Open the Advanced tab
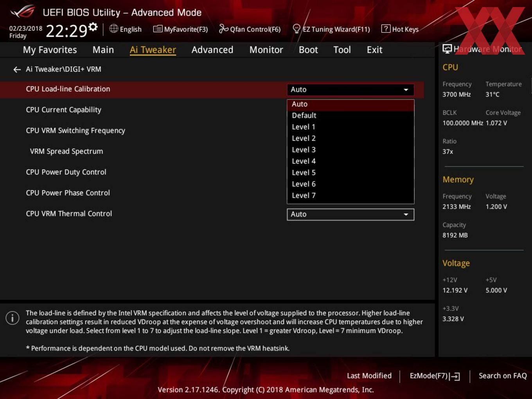Viewport: 532px width, 399px height. pyautogui.click(x=212, y=50)
